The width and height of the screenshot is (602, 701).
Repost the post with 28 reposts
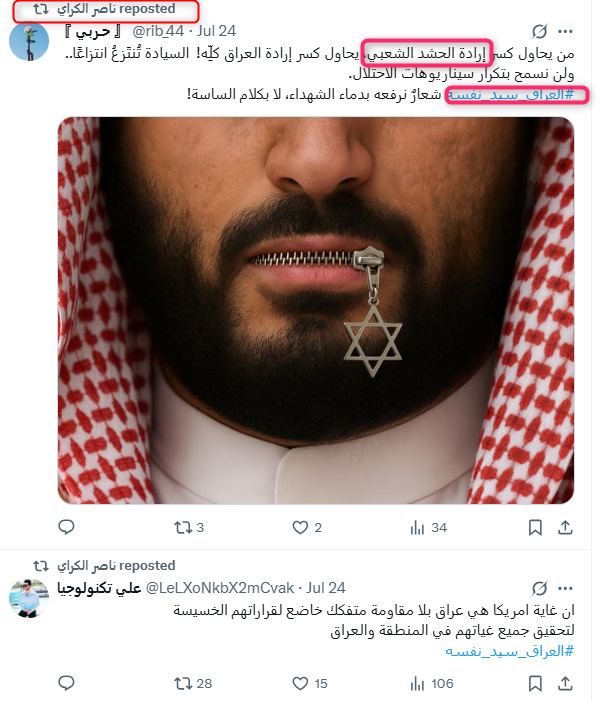click(x=193, y=684)
